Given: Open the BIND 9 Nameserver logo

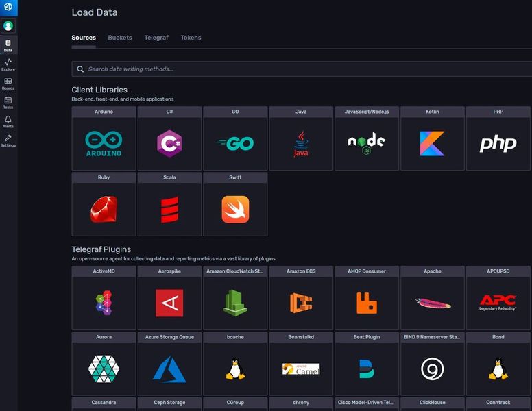Looking at the screenshot, I should tap(432, 369).
